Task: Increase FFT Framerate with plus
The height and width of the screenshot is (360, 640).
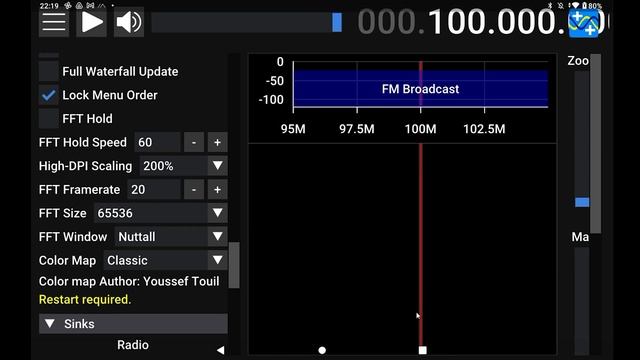Action: [218, 190]
